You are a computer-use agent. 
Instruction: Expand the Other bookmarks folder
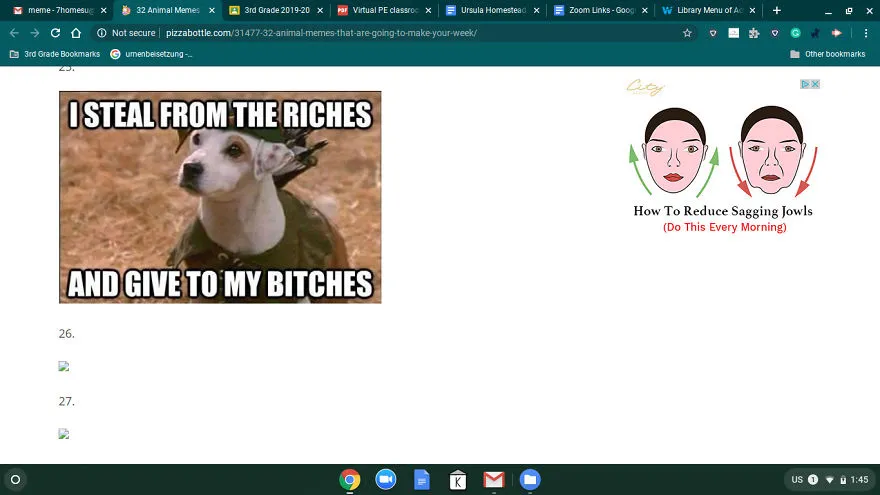(x=828, y=54)
